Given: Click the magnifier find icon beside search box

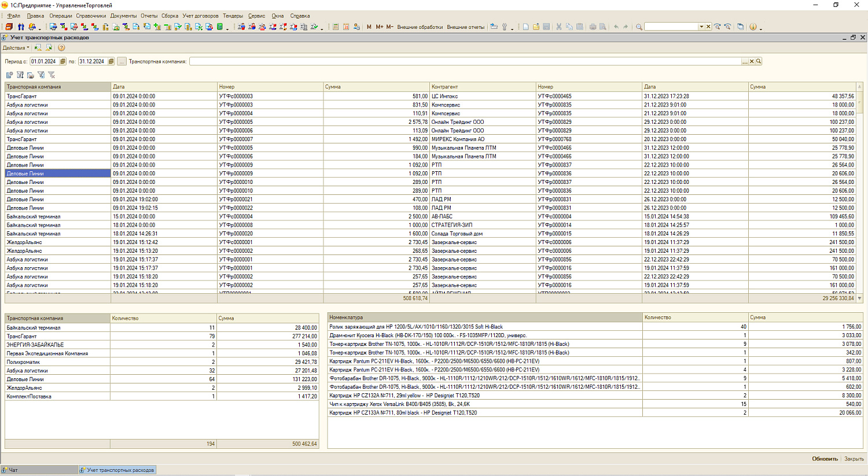Looking at the screenshot, I should tap(639, 27).
